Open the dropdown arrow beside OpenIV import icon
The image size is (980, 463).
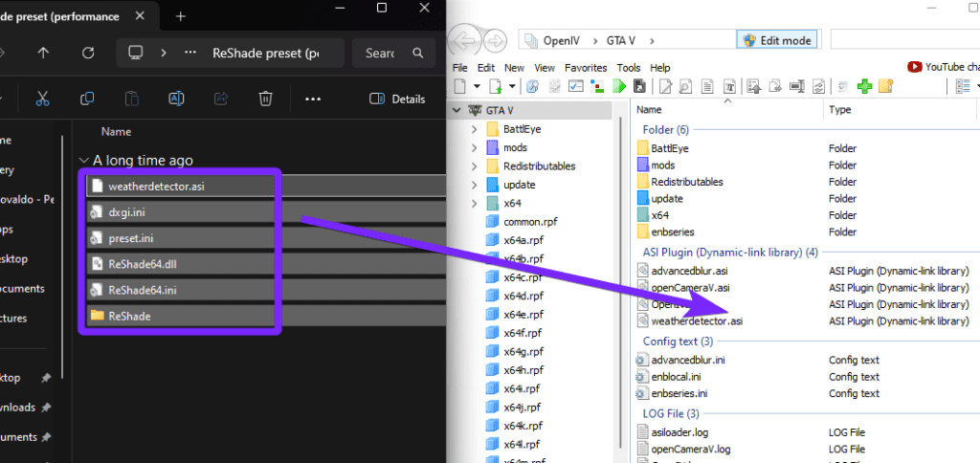[x=512, y=85]
